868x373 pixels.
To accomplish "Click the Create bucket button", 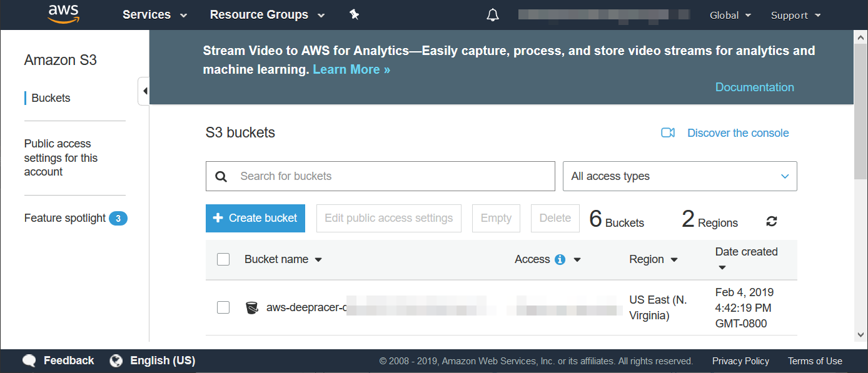I will (x=255, y=218).
